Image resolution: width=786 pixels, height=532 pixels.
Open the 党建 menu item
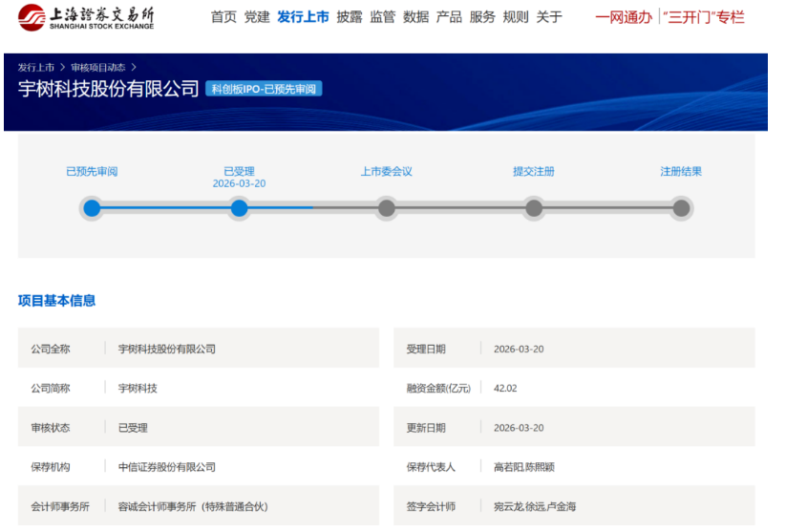tap(257, 17)
